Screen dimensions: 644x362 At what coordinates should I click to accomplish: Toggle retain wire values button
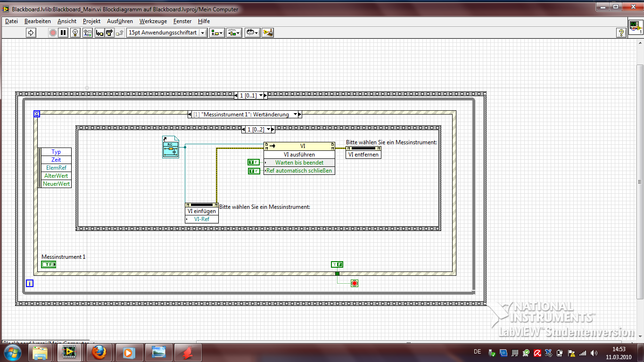(88, 33)
